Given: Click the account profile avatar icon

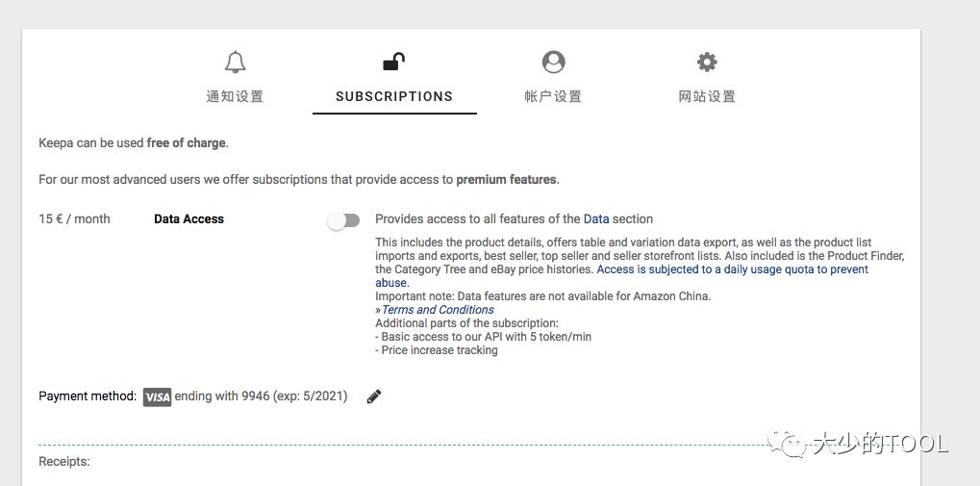Looking at the screenshot, I should pyautogui.click(x=553, y=63).
